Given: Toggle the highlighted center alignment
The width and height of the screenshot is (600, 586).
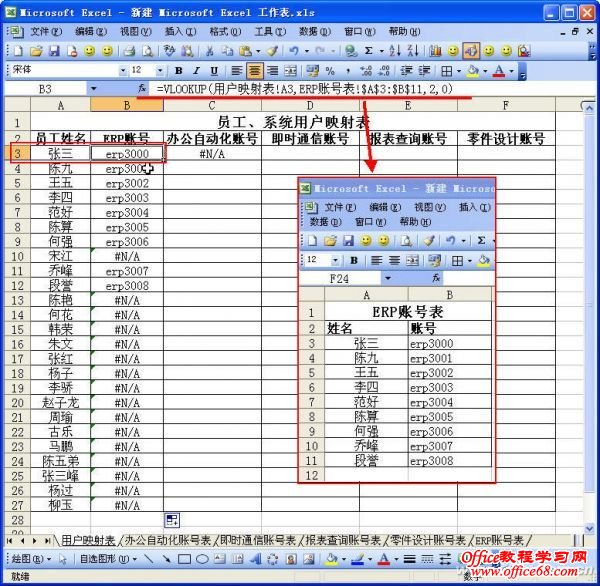Looking at the screenshot, I should pos(254,71).
